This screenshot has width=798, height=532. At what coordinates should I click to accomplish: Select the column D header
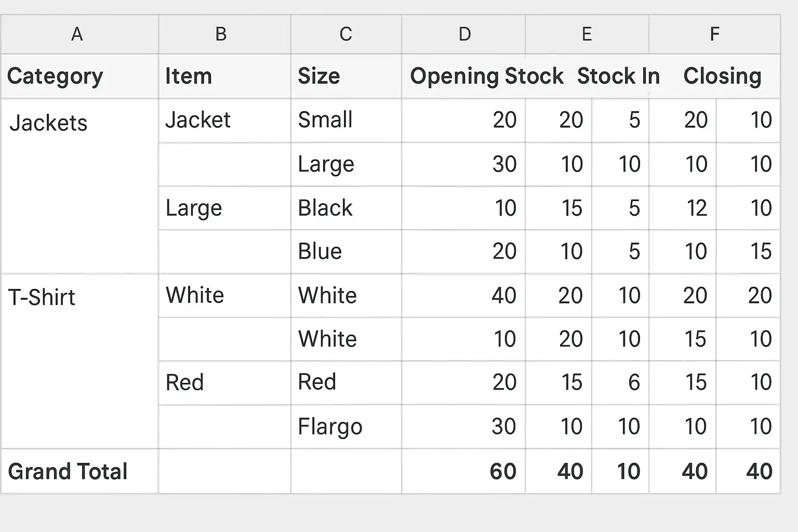point(464,34)
